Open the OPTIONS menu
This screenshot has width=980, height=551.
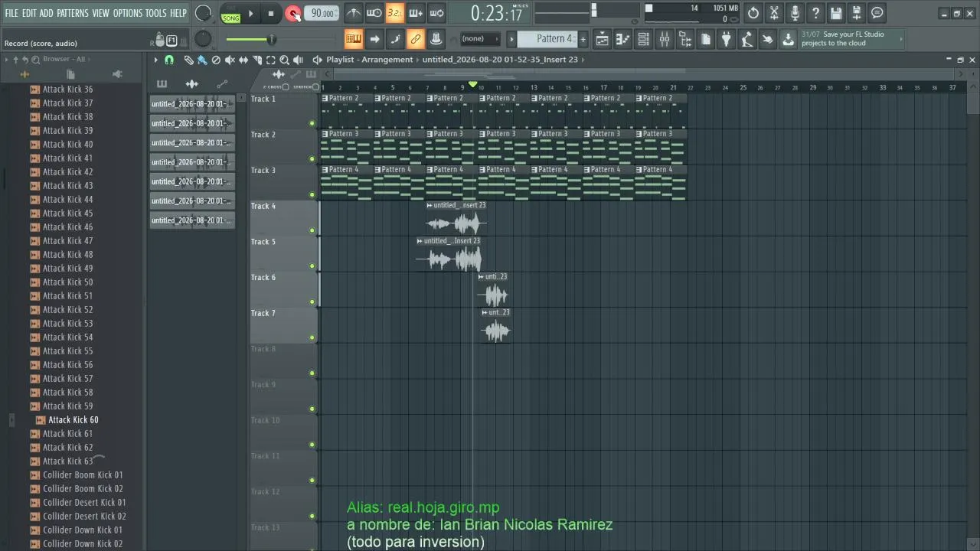point(128,13)
